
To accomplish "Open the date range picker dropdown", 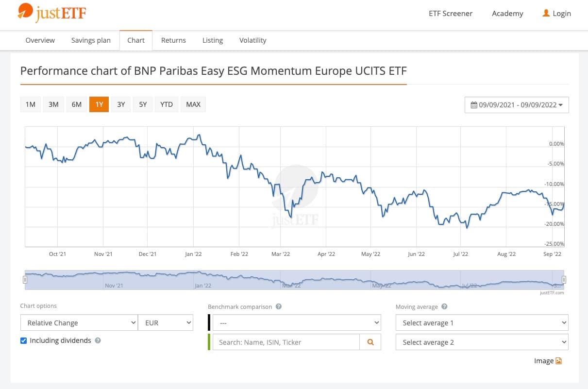I will (x=517, y=105).
